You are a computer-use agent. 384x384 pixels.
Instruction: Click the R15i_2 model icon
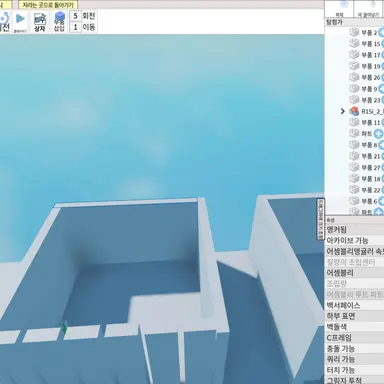[x=354, y=111]
